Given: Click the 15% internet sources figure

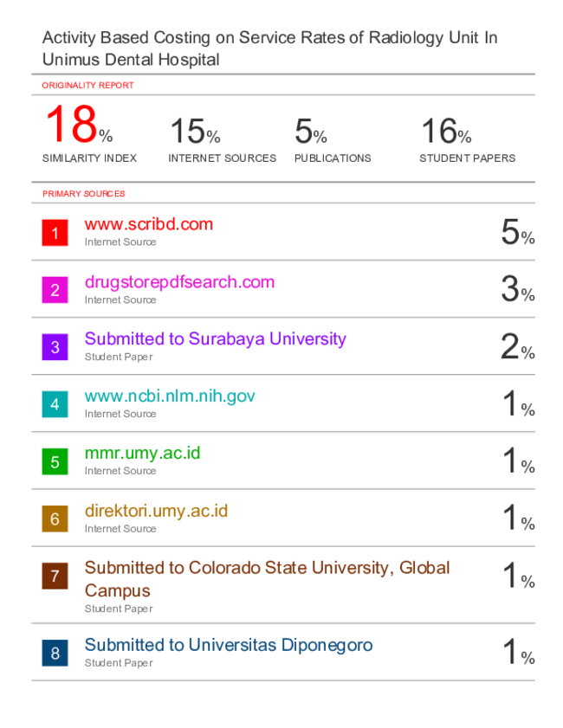Looking at the screenshot, I should pos(195,131).
